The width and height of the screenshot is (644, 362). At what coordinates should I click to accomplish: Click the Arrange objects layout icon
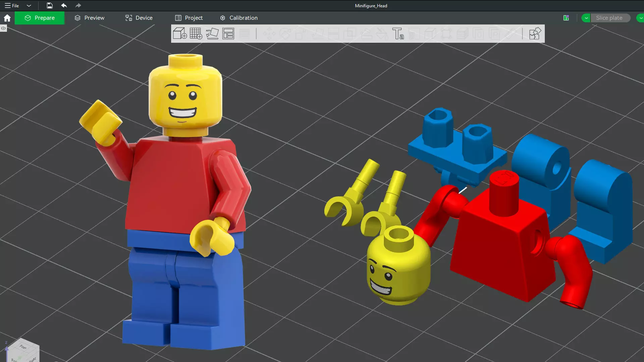click(x=228, y=34)
